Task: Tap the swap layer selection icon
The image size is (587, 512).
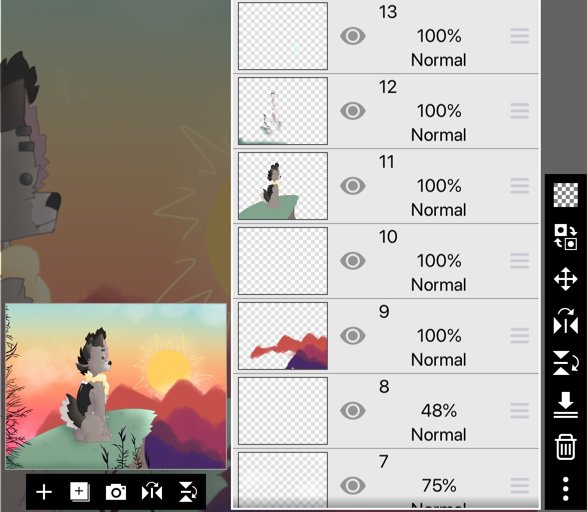Action: pos(566,237)
